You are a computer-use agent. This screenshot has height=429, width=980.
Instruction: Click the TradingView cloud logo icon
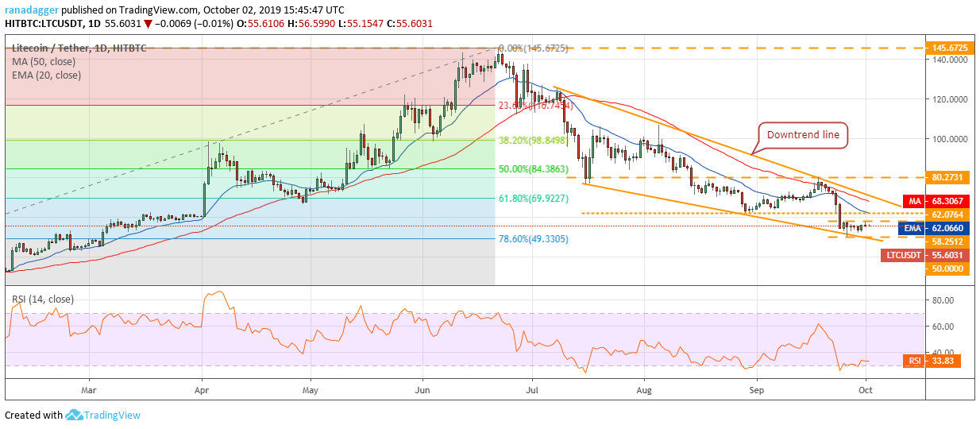pyautogui.click(x=75, y=415)
